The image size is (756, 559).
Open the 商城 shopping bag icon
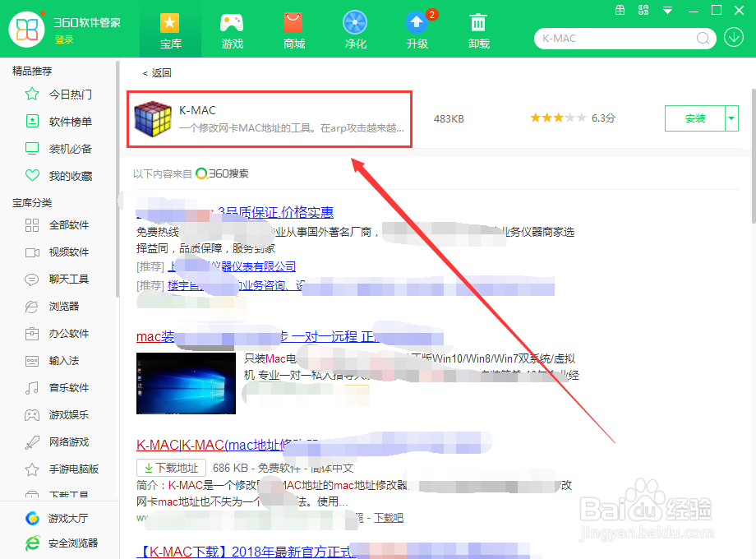click(x=293, y=24)
